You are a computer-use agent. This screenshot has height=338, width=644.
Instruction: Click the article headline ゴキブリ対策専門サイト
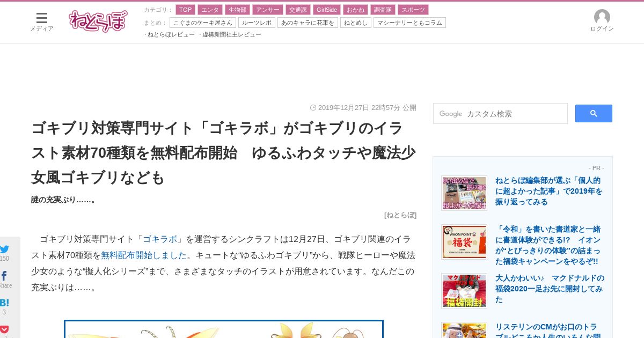224,153
